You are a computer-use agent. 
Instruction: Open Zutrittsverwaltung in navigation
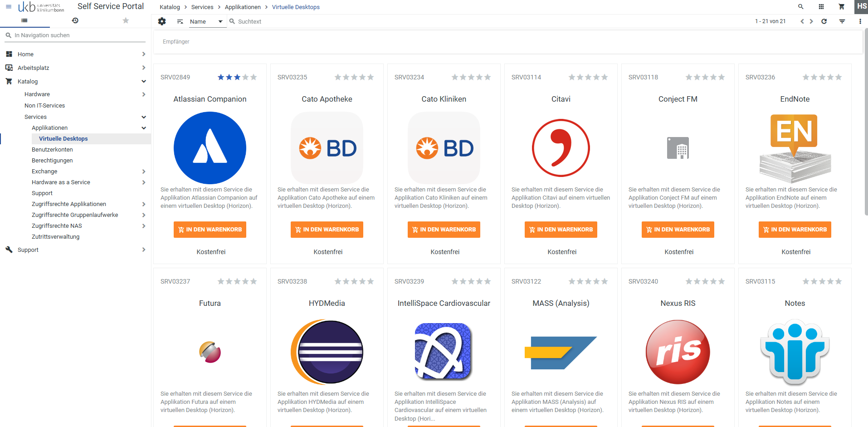coord(55,237)
